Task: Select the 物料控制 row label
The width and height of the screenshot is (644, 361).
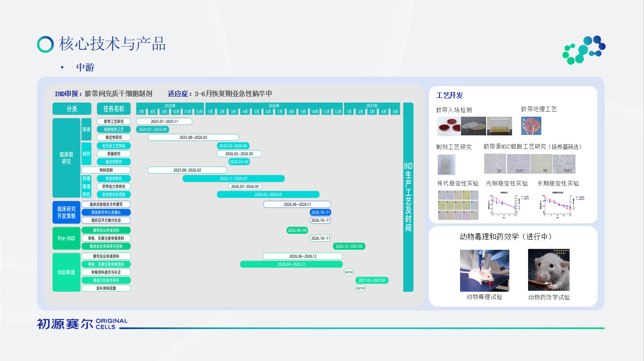Action: [x=106, y=170]
